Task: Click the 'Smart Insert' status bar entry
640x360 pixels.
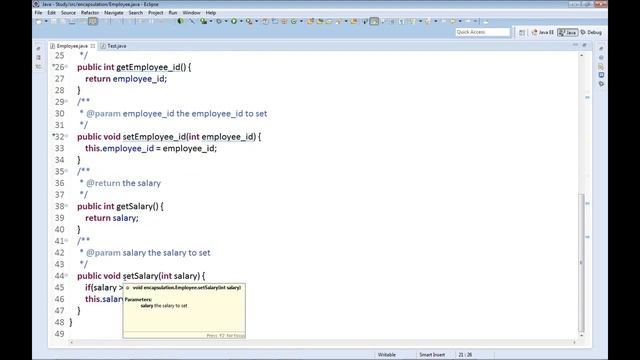Action: pyautogui.click(x=432, y=355)
